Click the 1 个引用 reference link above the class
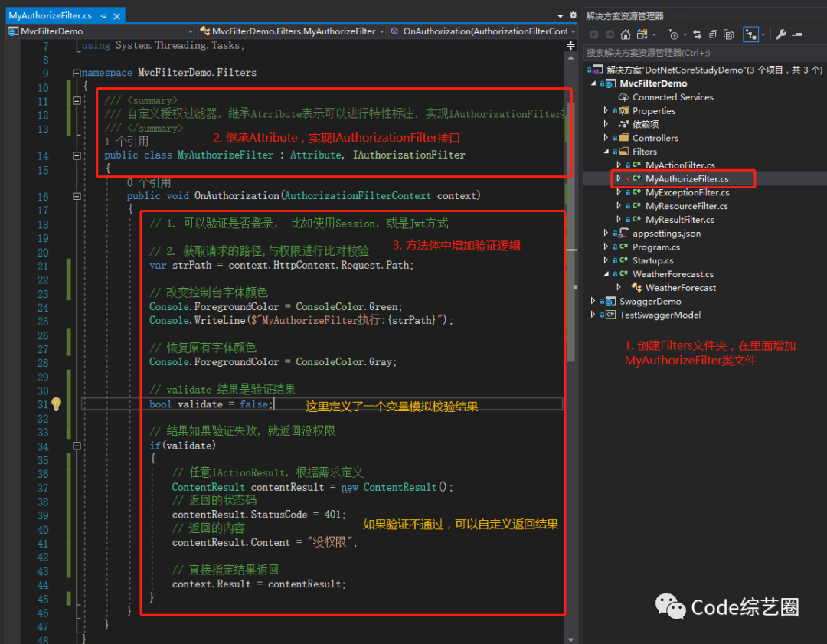This screenshot has height=644, width=827. [x=126, y=142]
